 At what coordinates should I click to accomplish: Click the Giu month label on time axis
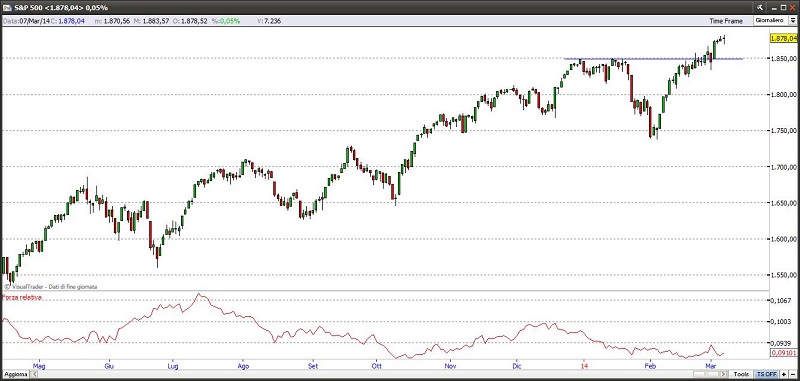tap(108, 366)
